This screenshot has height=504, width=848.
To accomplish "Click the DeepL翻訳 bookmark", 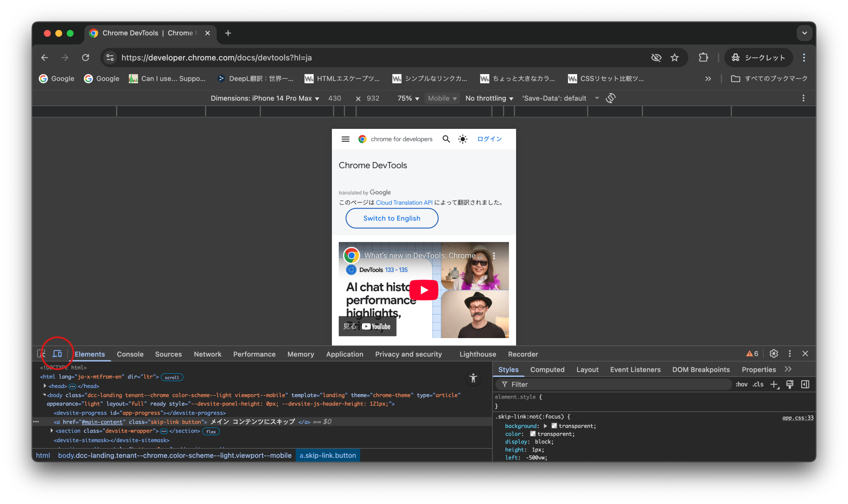I will point(256,78).
